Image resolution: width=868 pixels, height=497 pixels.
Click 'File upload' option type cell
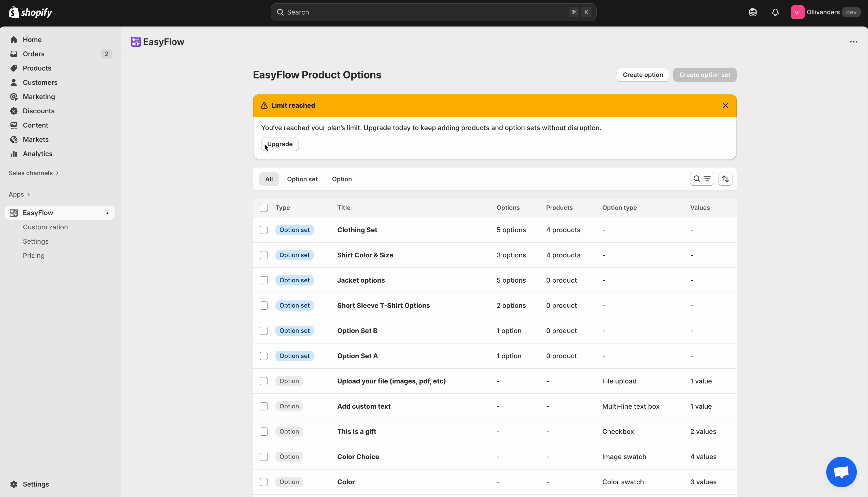click(x=619, y=381)
